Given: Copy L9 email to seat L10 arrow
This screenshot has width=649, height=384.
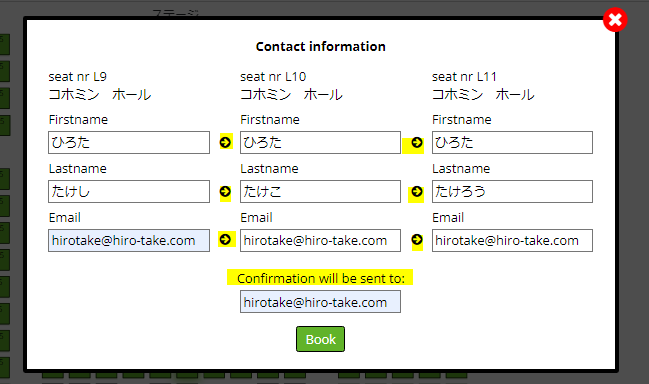Looking at the screenshot, I should click(225, 240).
